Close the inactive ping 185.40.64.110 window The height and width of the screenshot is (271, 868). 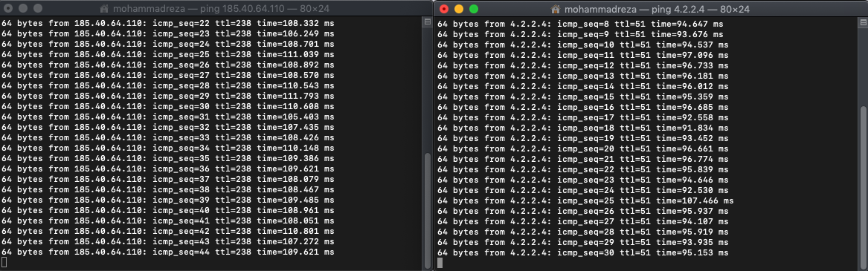click(8, 9)
